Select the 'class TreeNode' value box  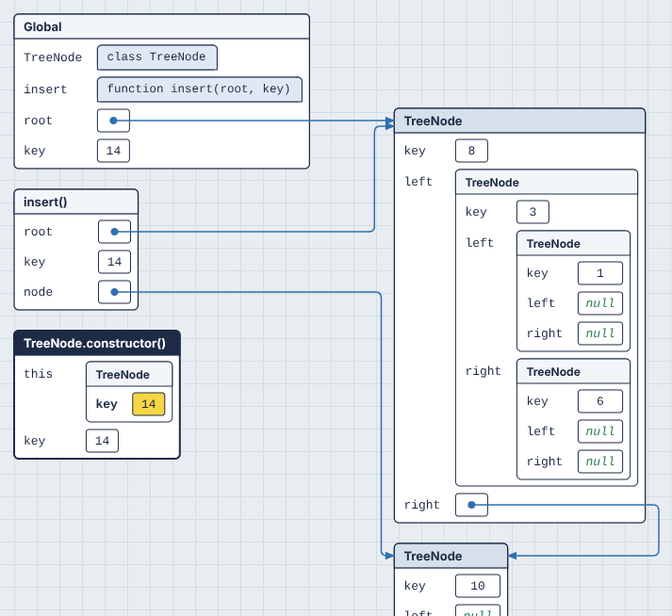coord(156,57)
